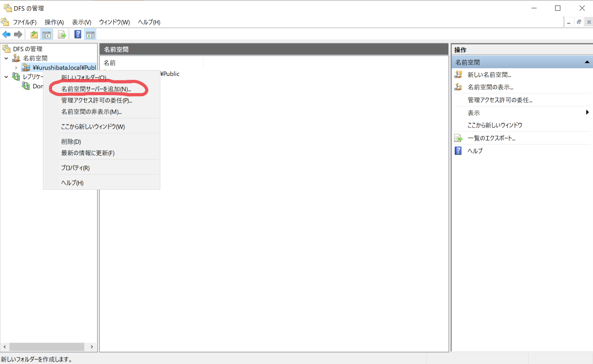This screenshot has height=364, width=593.
Task: Select \\urushibata.local\Publ namespace tree item
Action: tap(64, 67)
